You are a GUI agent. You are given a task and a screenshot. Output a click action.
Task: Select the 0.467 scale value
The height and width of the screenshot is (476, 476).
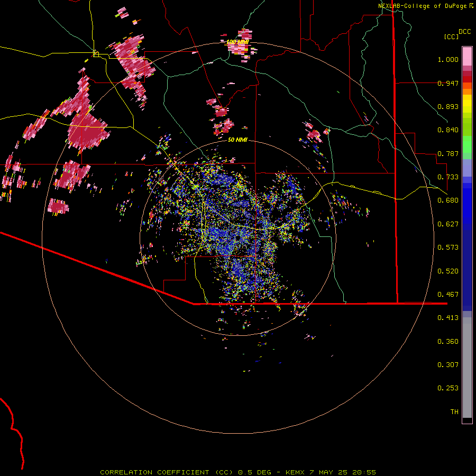click(448, 295)
